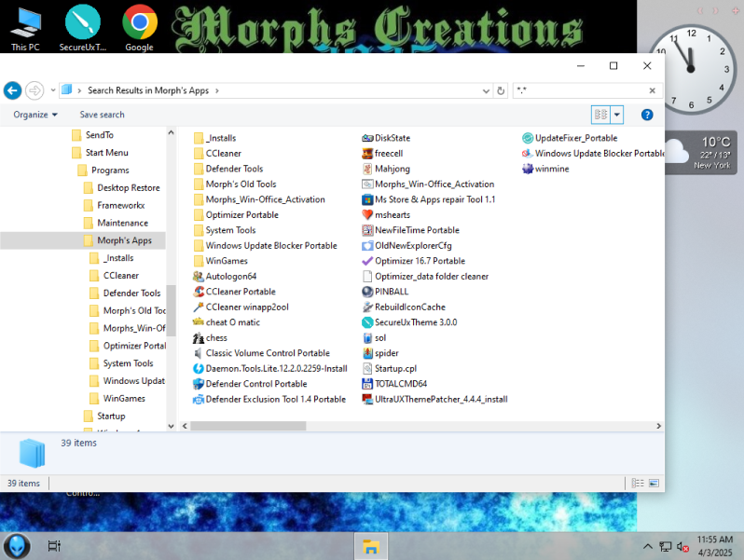Select the PINBALL icon
744x560 pixels.
[x=367, y=292]
